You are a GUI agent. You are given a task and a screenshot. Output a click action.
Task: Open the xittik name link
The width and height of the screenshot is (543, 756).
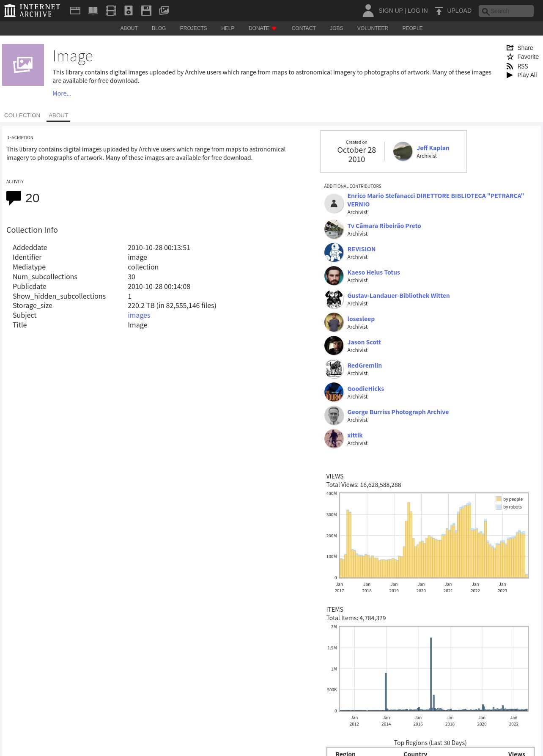[355, 435]
